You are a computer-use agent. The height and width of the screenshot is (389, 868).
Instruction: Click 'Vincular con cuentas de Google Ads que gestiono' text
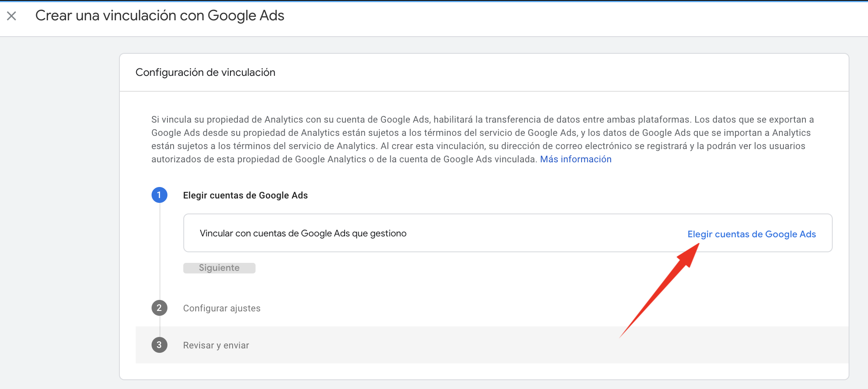click(x=303, y=233)
